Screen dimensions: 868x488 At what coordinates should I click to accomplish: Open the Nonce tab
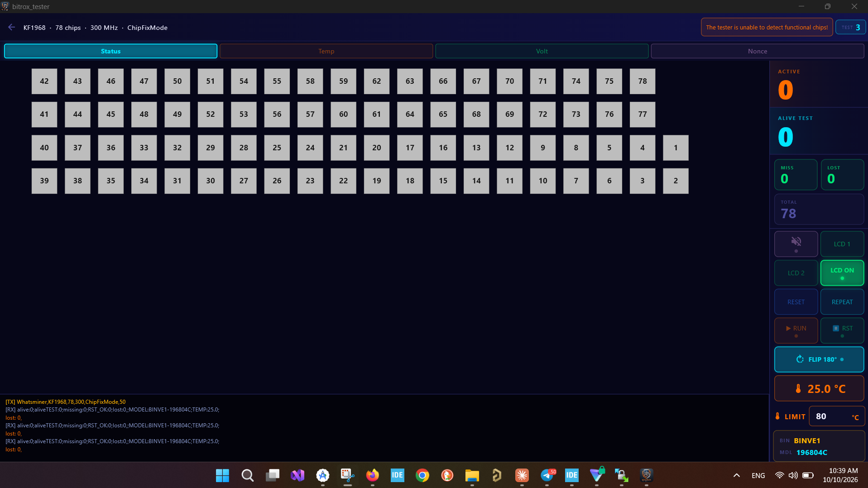(757, 51)
